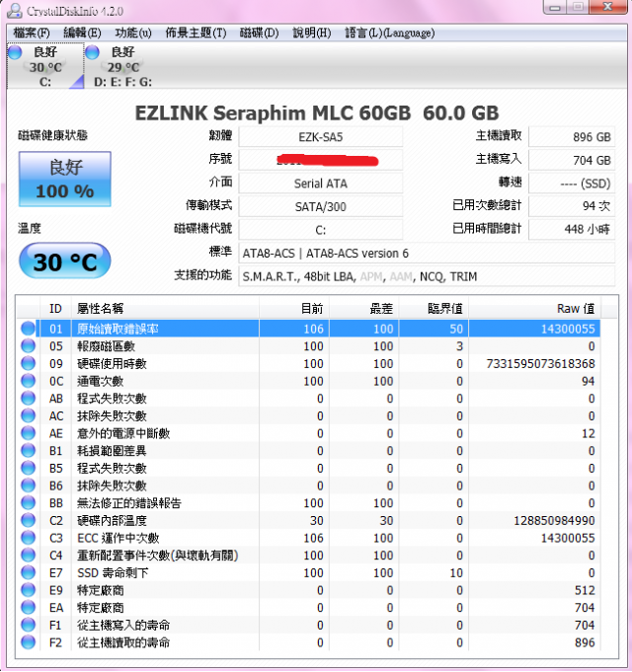Viewport: 632px width, 672px height.
Task: Open the 檔案(F) menu
Action: [x=32, y=33]
